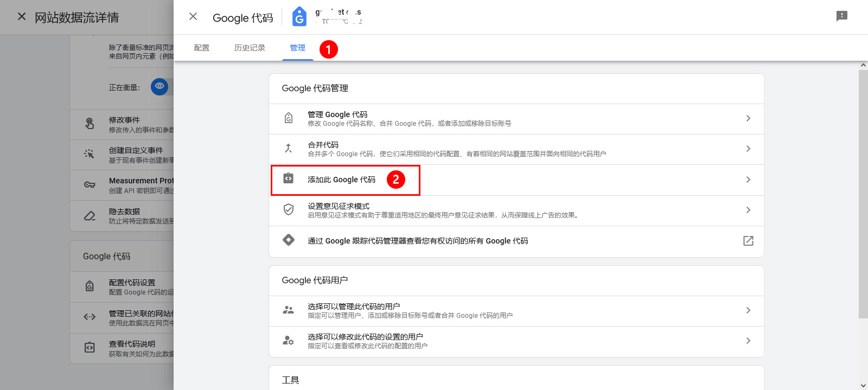This screenshot has height=390, width=868.
Task: Open 选择可以修改此代码的设置的用户
Action: [516, 341]
